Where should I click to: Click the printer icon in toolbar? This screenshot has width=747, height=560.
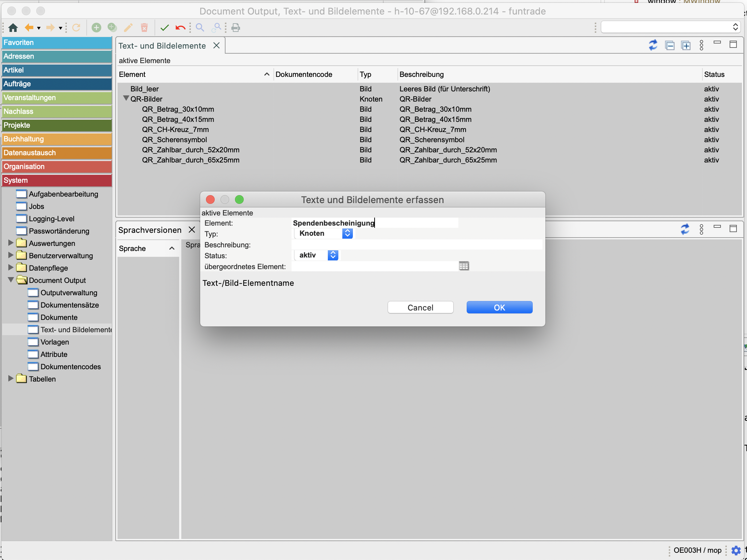pyautogui.click(x=236, y=28)
